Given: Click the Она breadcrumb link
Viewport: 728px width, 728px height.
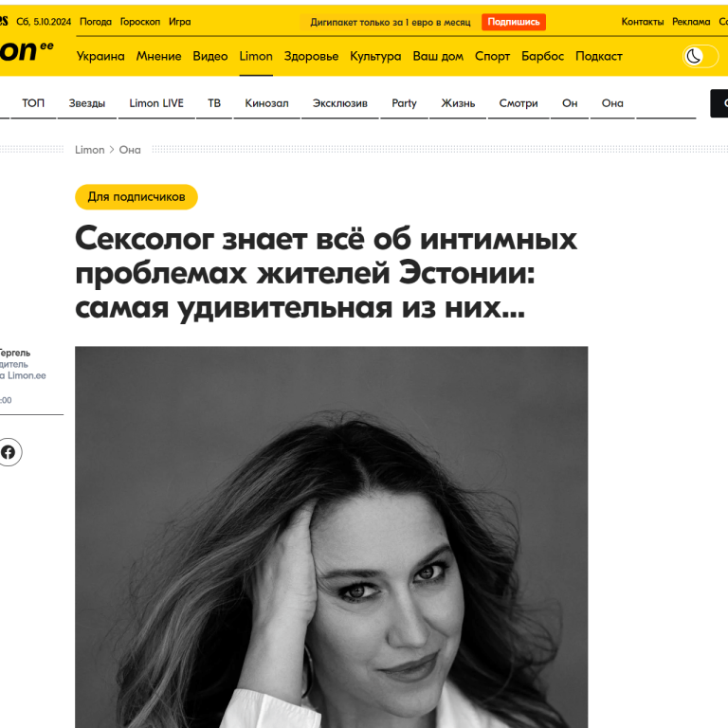Looking at the screenshot, I should [130, 150].
